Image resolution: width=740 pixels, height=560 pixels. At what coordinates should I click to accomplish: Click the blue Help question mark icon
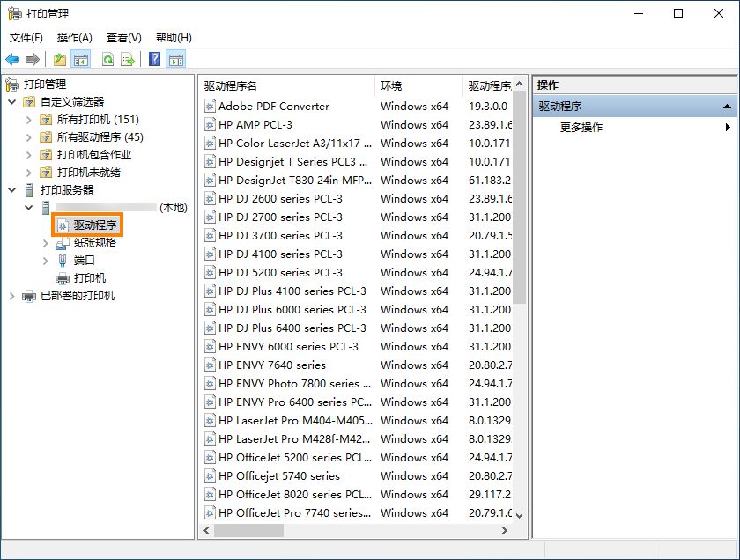pos(154,60)
